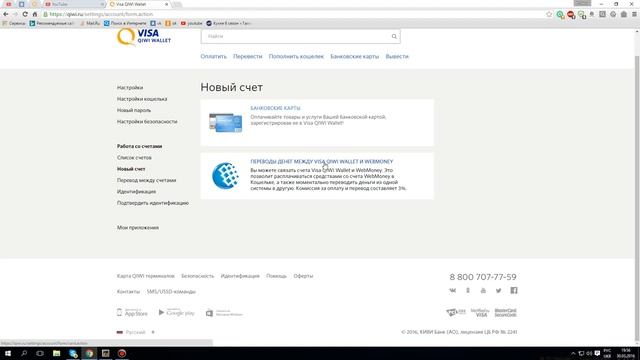The height and width of the screenshot is (360, 640).
Task: Open Контакты footer link
Action: coord(128,292)
